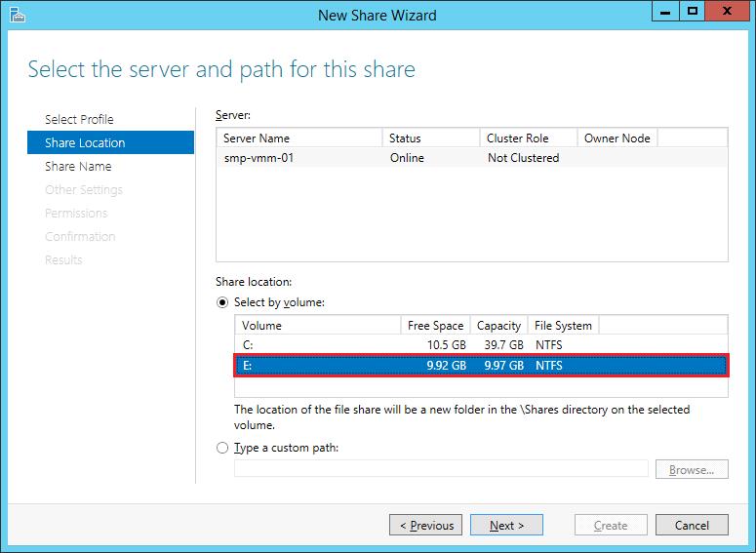The height and width of the screenshot is (553, 756).
Task: Select the Share Location step in sidebar
Action: 85,142
